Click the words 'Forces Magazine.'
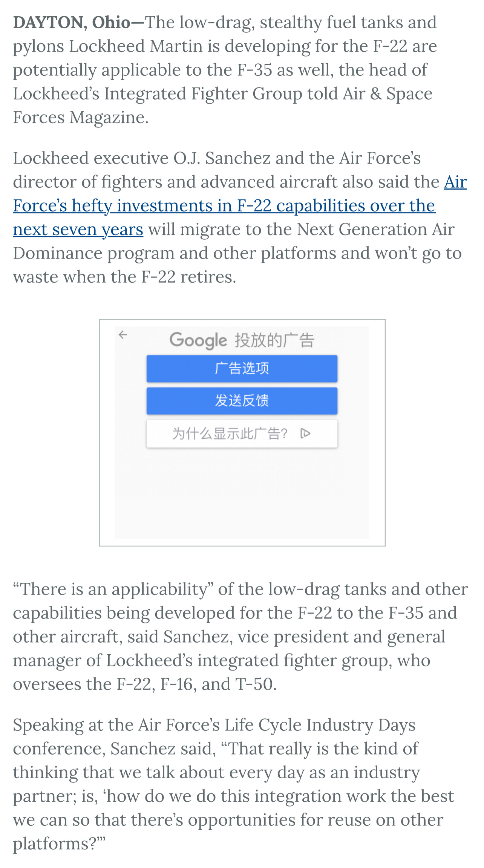 tap(81, 118)
